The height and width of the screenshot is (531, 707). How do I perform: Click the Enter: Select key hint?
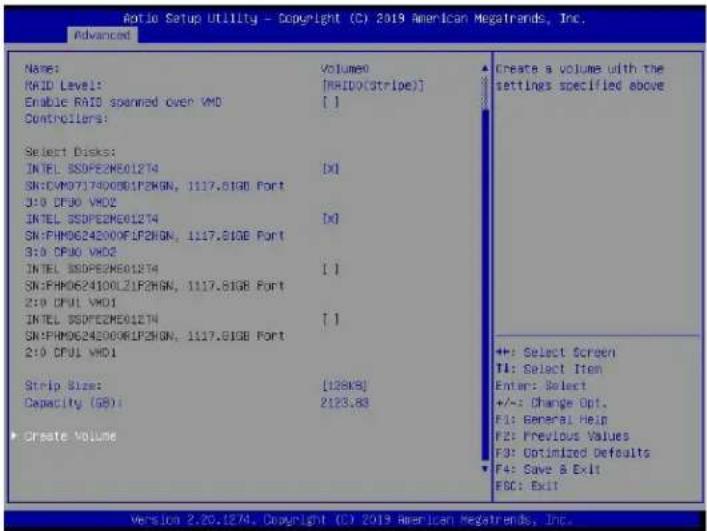(541, 386)
